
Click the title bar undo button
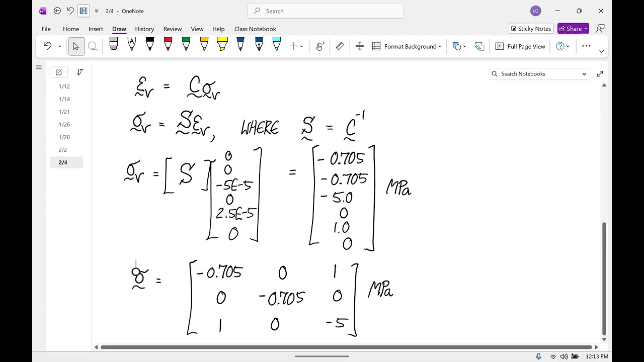coord(70,11)
